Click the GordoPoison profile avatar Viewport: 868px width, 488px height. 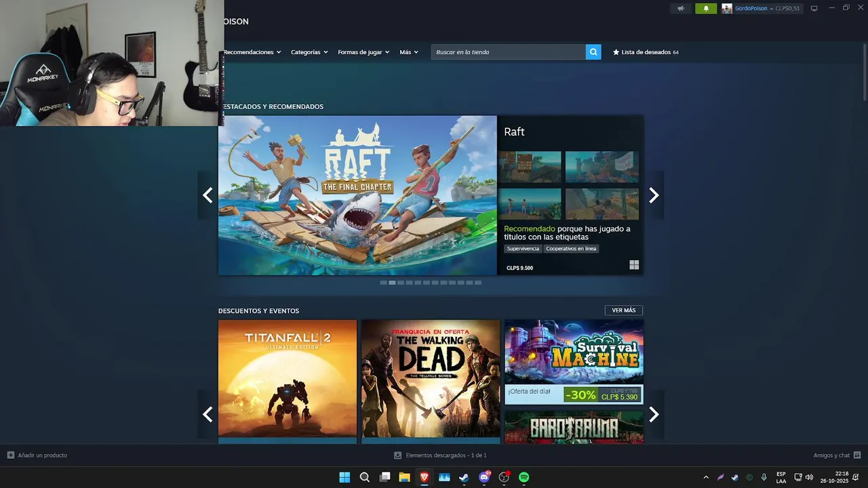(727, 9)
